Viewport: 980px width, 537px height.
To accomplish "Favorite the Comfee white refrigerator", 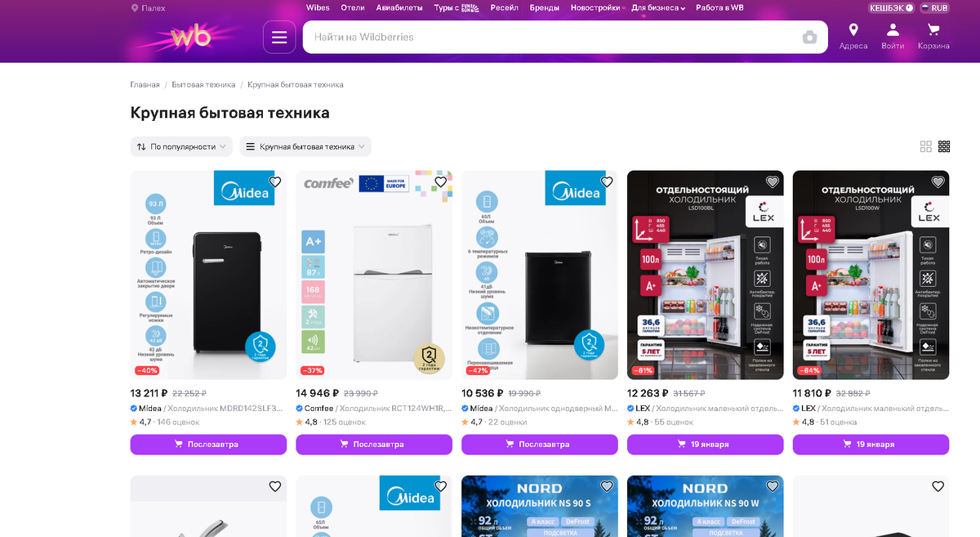I will [441, 181].
